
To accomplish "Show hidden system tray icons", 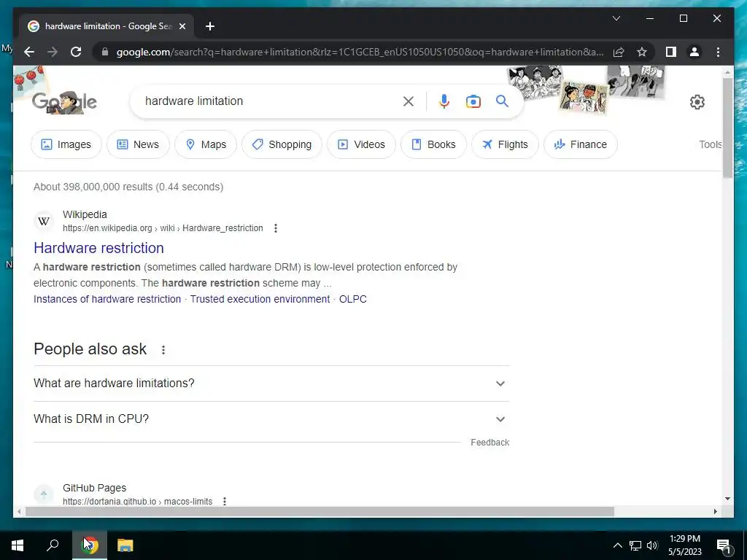I will point(617,545).
